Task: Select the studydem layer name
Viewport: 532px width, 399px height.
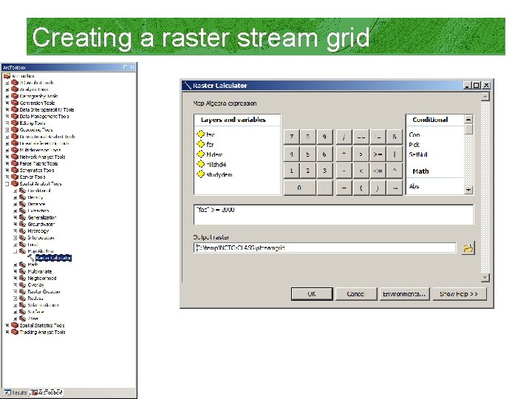Action: point(219,174)
